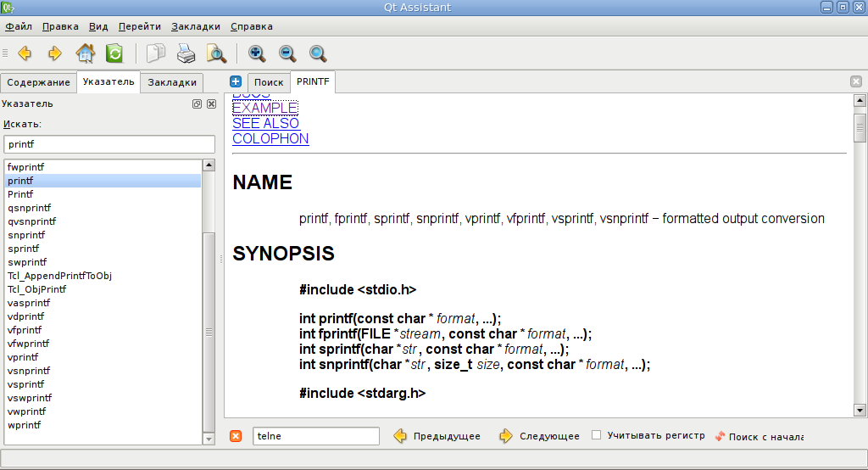Select wprintf in the index list

[x=103, y=425]
